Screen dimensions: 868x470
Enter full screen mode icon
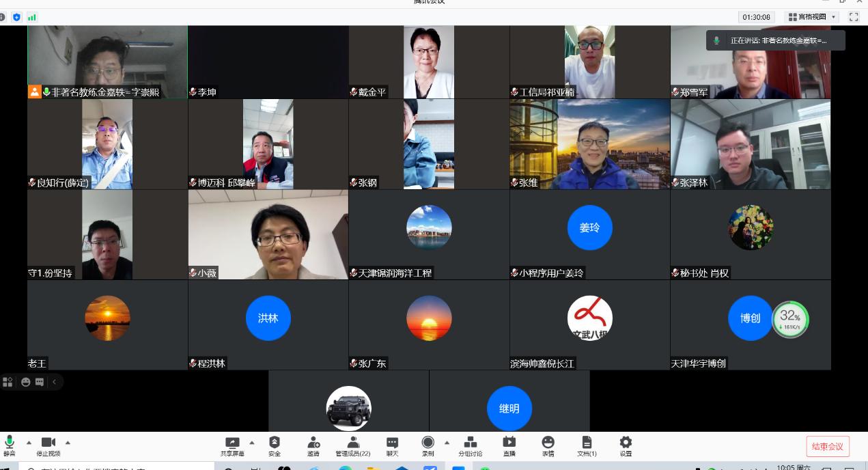(854, 17)
